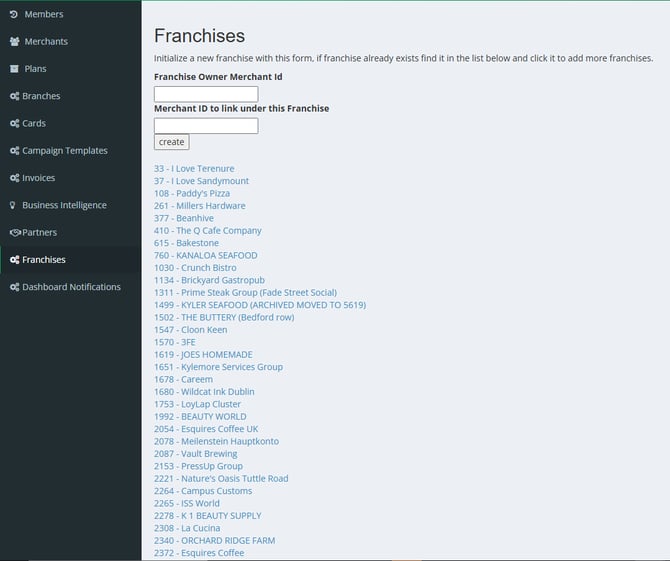Focus the Franchise Owner Merchant Id field
The height and width of the screenshot is (561, 670).
pos(206,94)
